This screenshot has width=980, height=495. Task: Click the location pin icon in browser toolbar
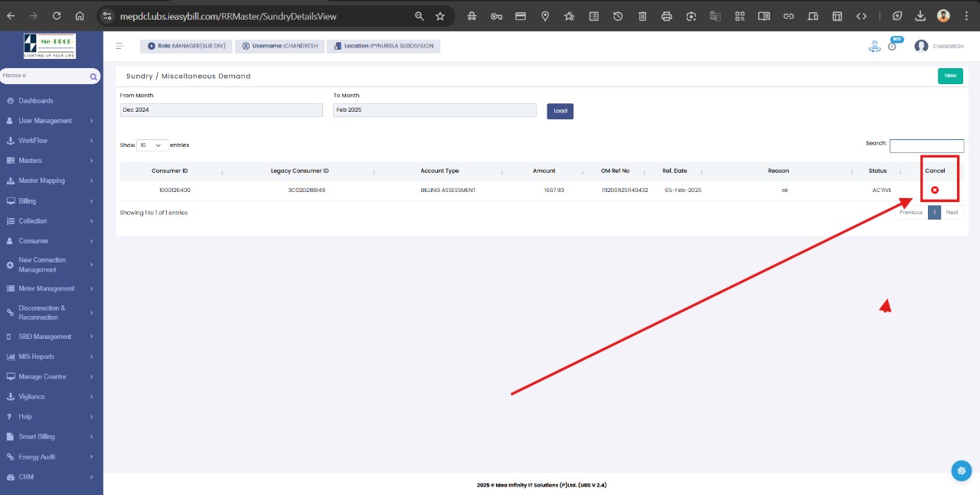(x=544, y=15)
